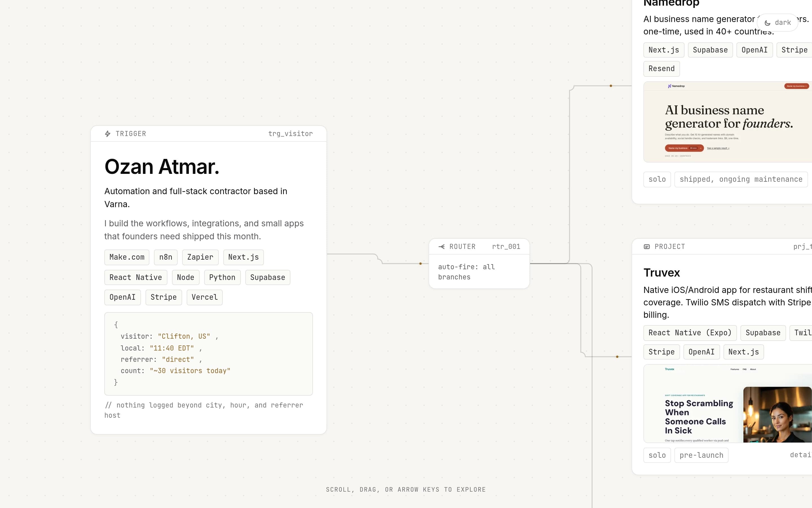
Task: Select the OpenAI tag in Namedrop card
Action: 754,50
